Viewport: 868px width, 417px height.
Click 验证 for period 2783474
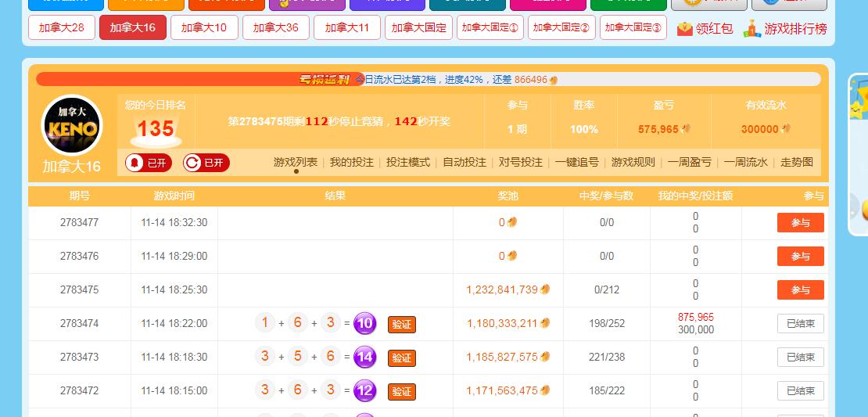coord(401,324)
